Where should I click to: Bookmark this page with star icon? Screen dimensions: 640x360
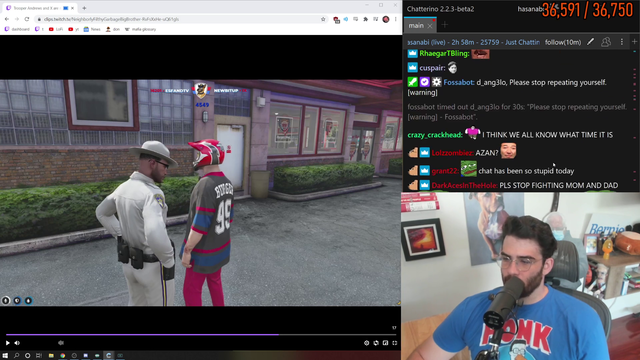[323, 19]
